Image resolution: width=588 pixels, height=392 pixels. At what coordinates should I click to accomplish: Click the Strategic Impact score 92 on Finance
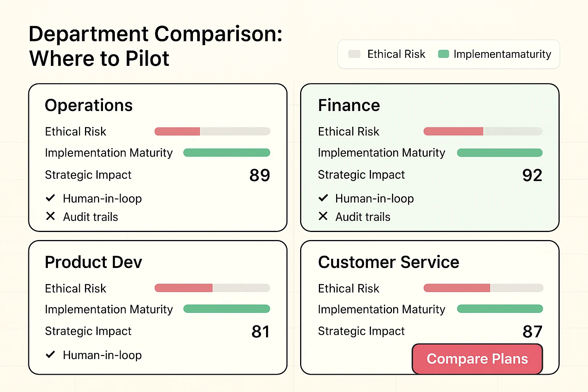click(532, 175)
